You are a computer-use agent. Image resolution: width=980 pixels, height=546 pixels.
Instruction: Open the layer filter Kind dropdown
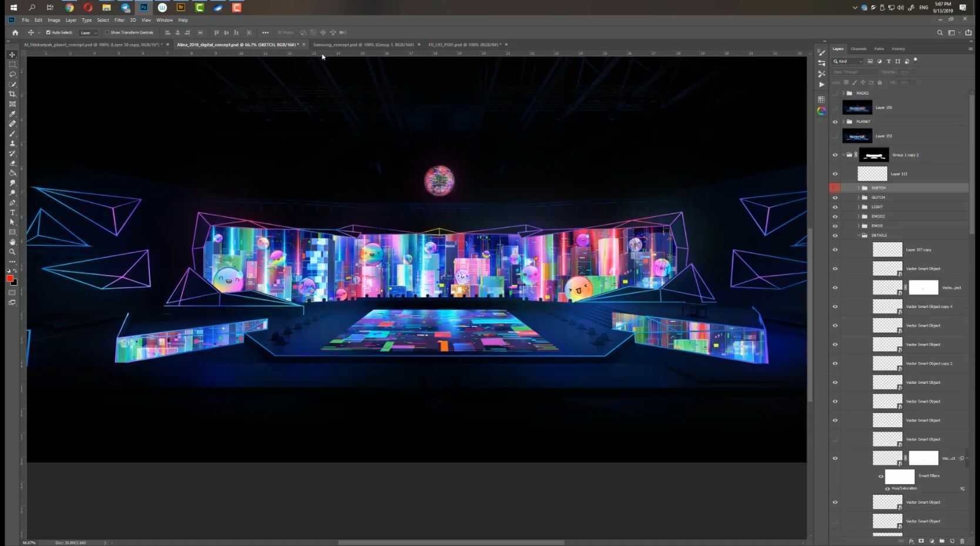click(848, 61)
